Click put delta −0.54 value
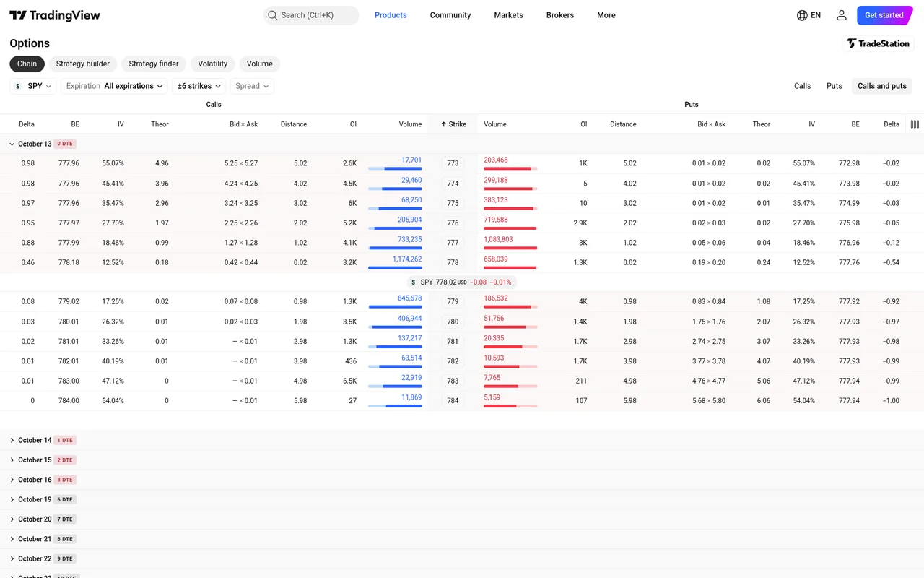 click(x=891, y=262)
